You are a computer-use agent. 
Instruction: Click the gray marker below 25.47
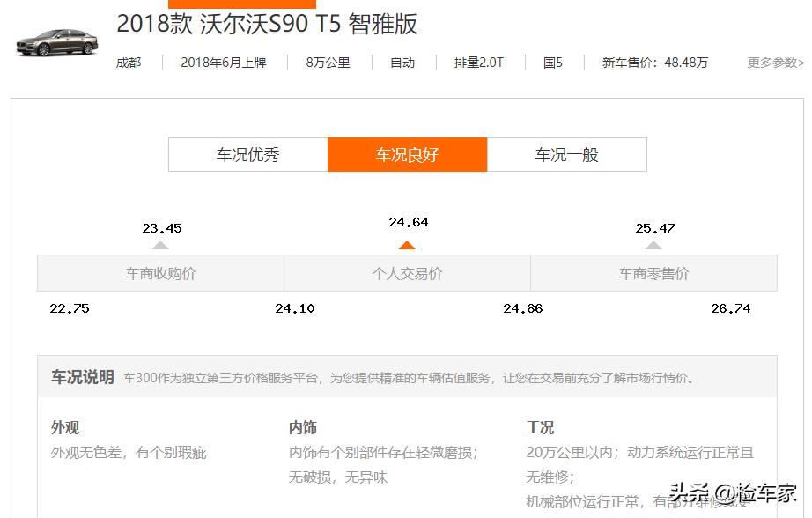[653, 245]
